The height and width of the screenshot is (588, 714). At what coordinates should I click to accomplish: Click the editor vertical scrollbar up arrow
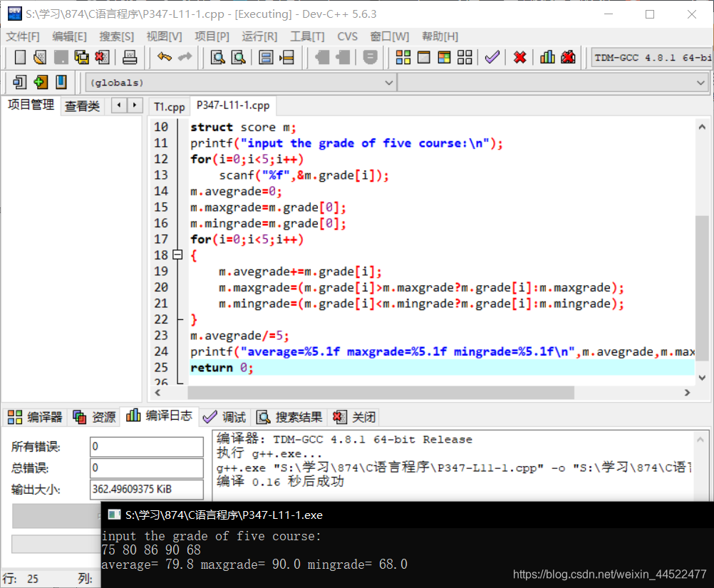click(702, 127)
